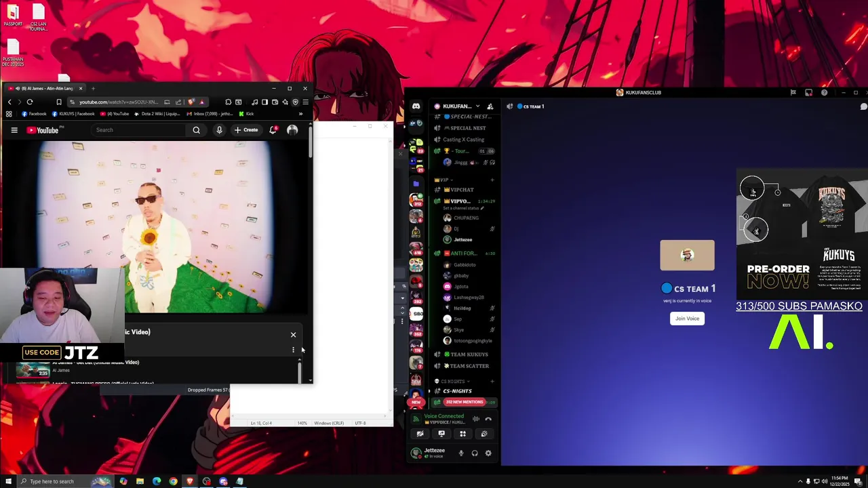Toggle Discord noise suppression waveform icon
This screenshot has height=488, width=868.
pyautogui.click(x=475, y=419)
